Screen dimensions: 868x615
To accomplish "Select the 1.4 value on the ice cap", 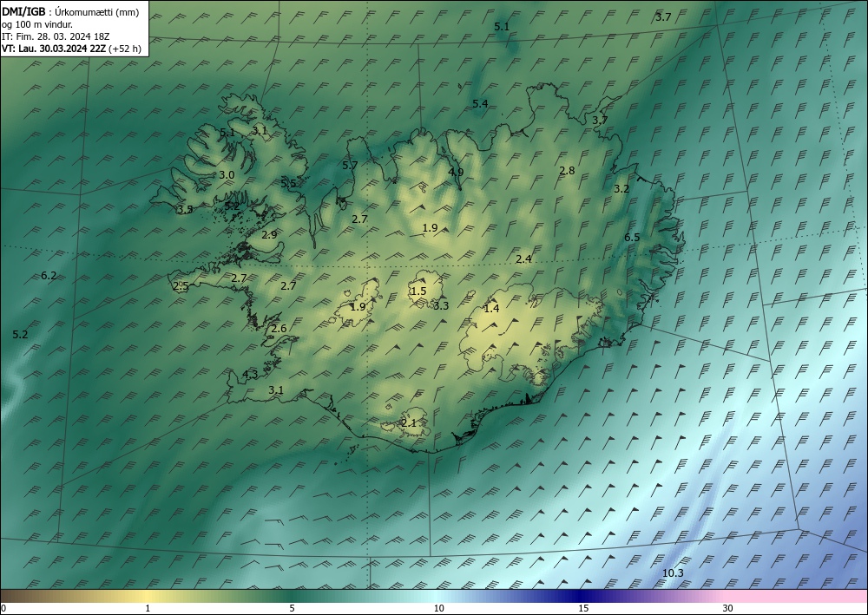I will pos(491,309).
